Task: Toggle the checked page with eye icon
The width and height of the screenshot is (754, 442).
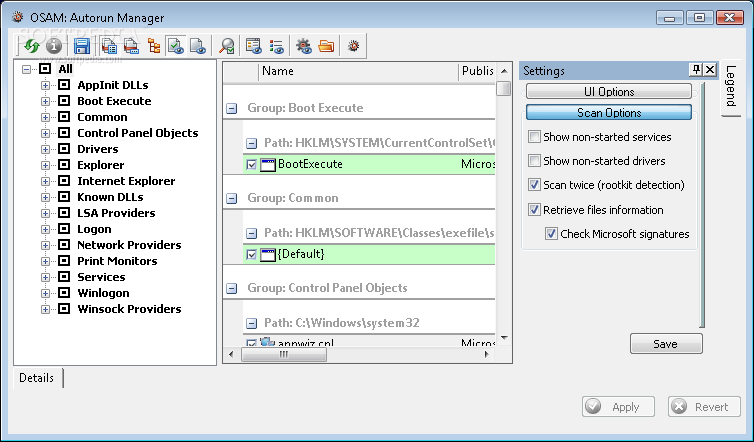Action: click(176, 46)
